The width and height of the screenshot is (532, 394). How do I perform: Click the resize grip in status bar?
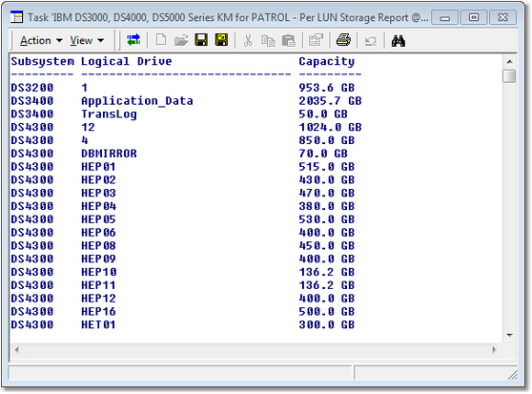coord(512,375)
